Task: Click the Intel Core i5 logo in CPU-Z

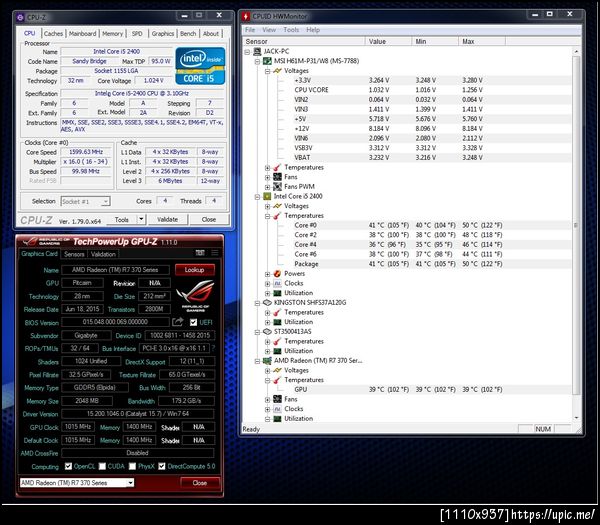Action: coord(200,66)
